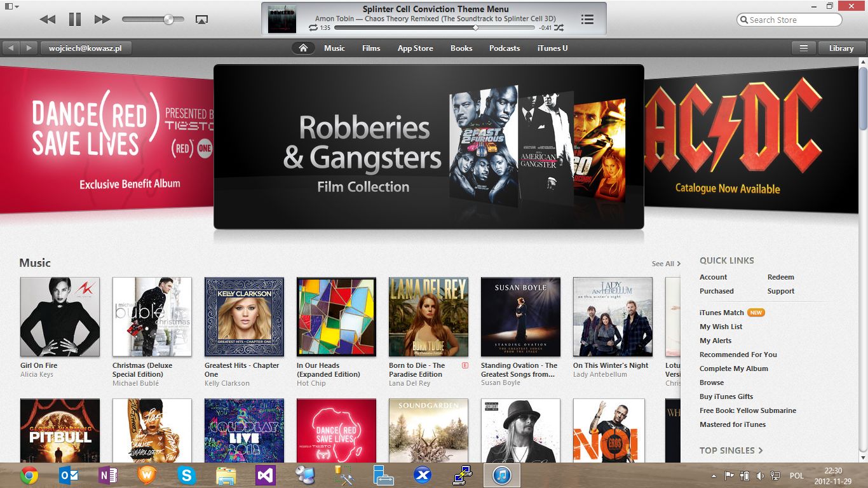Open Michael Bublé Christmas album cover
Image resolution: width=868 pixels, height=488 pixels.
pyautogui.click(x=152, y=316)
